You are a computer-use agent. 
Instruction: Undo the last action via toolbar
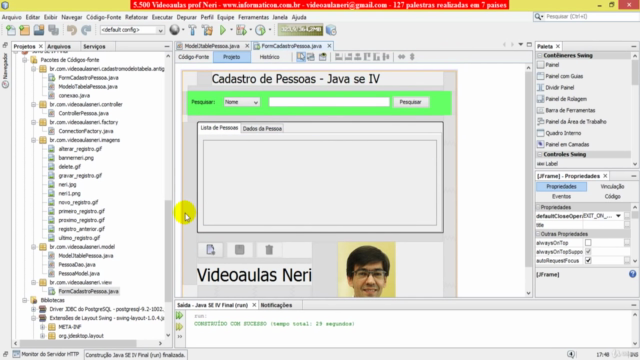(x=72, y=30)
